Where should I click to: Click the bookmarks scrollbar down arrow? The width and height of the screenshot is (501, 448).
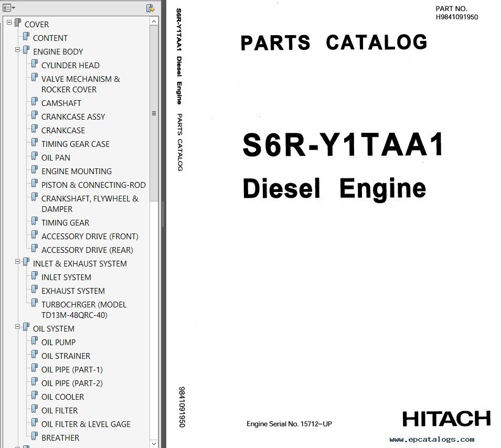click(x=154, y=443)
